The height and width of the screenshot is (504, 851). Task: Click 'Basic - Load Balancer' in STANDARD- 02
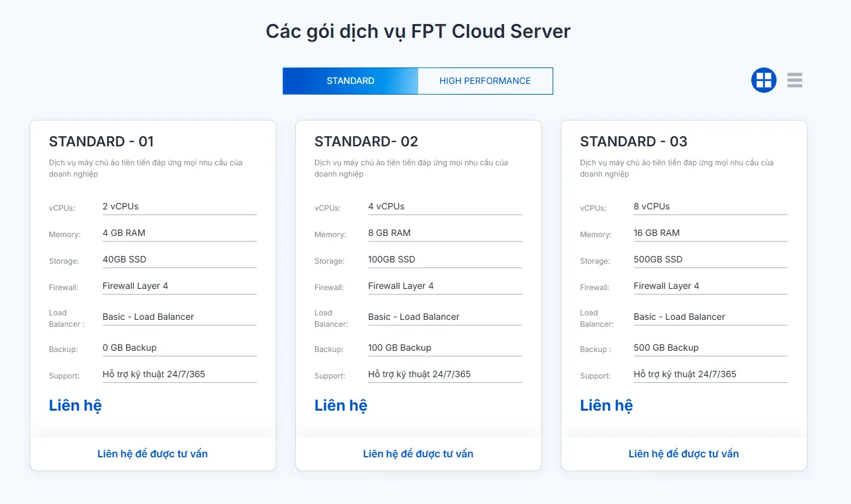[x=414, y=317]
